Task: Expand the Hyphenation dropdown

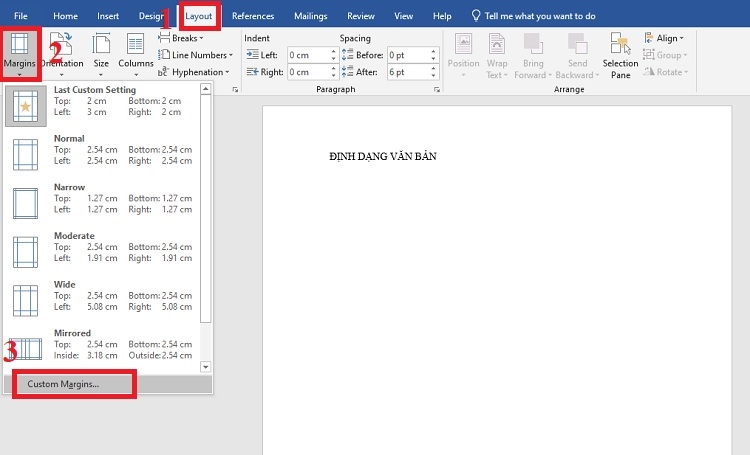Action: (x=197, y=72)
